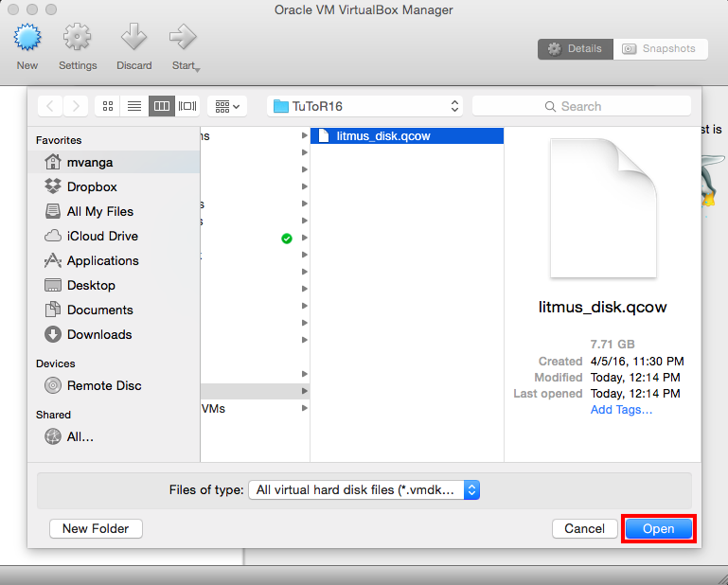Screen dimensions: 728x585
Task: Open iCloud Drive in sidebar
Action: pos(114,236)
